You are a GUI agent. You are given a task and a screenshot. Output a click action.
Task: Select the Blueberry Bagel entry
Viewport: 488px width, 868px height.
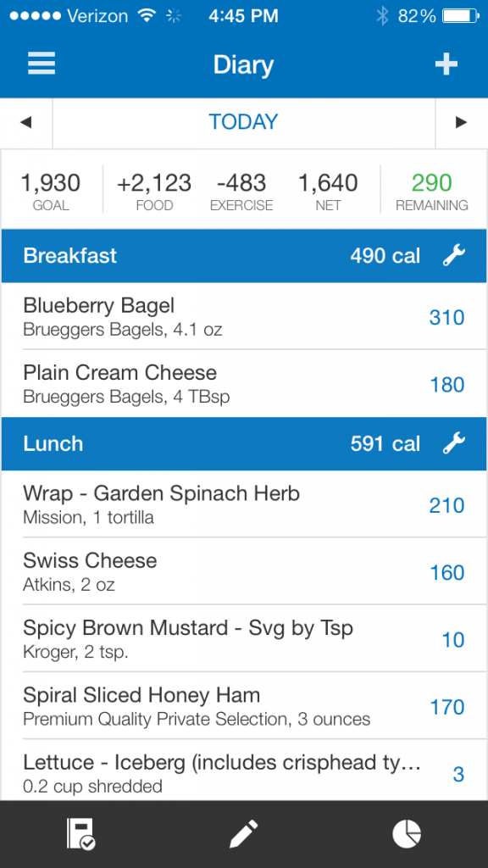tap(169, 315)
